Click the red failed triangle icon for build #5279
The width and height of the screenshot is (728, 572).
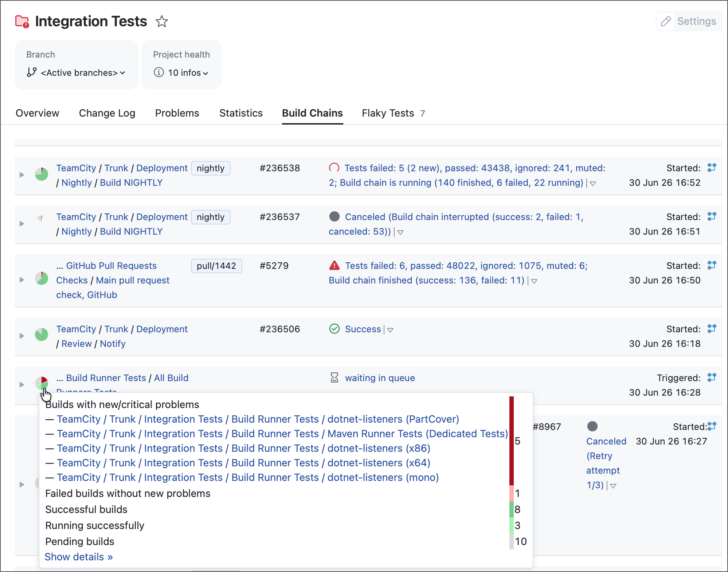point(334,266)
